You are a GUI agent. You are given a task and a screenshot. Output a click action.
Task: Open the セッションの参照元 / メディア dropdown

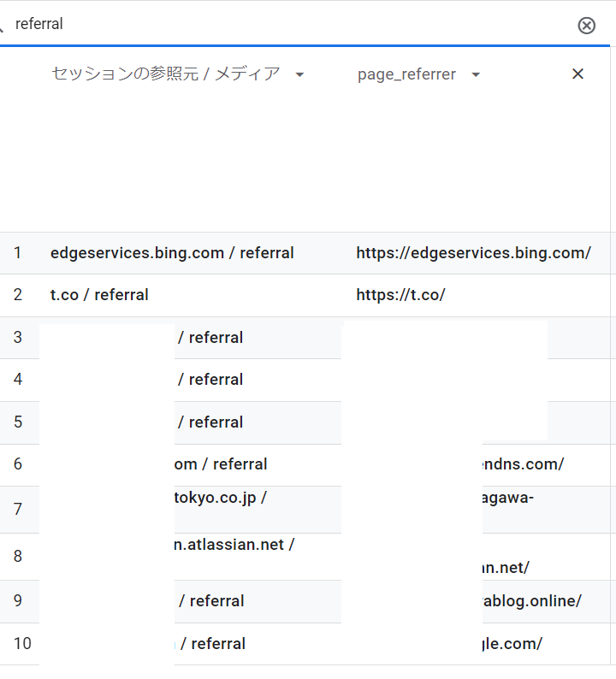[299, 75]
